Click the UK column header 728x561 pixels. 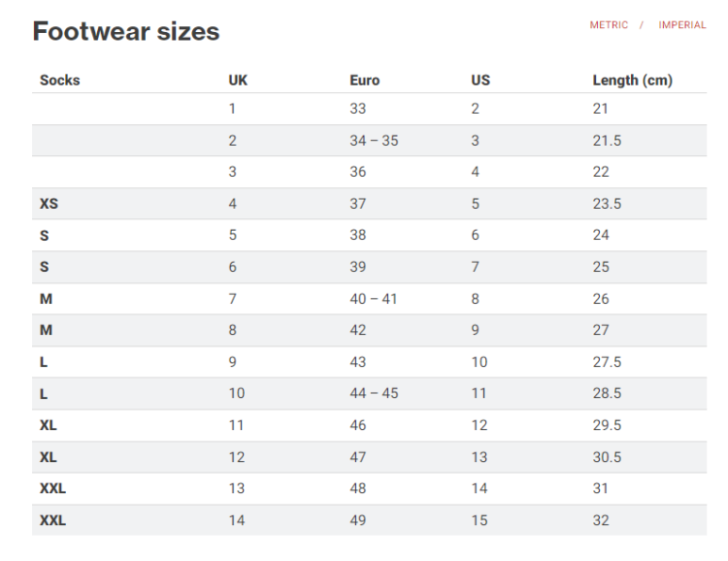[x=238, y=80]
